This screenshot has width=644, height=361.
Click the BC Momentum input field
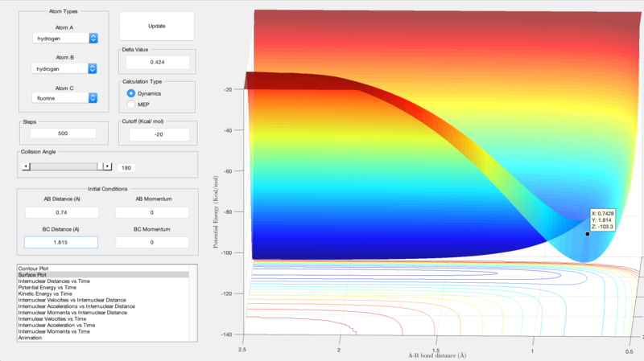coord(152,242)
